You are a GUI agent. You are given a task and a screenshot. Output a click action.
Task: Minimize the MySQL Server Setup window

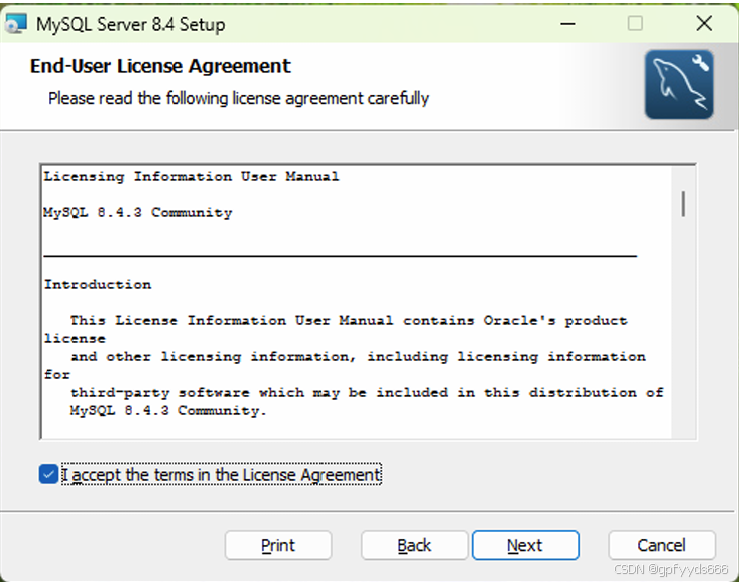567,24
